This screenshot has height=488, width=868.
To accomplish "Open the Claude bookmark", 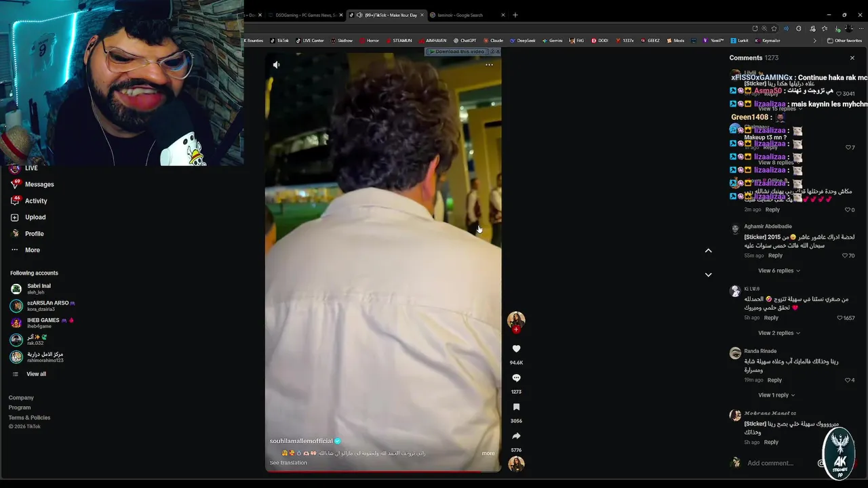I will click(493, 41).
